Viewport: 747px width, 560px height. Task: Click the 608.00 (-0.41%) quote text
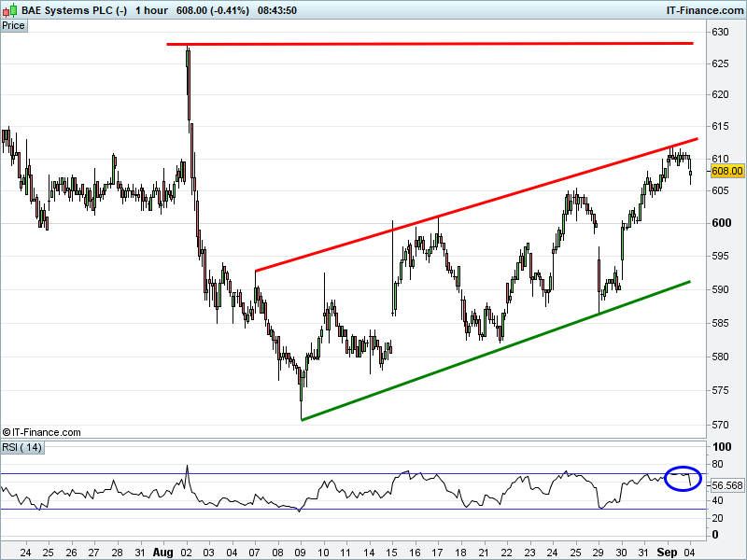point(213,10)
